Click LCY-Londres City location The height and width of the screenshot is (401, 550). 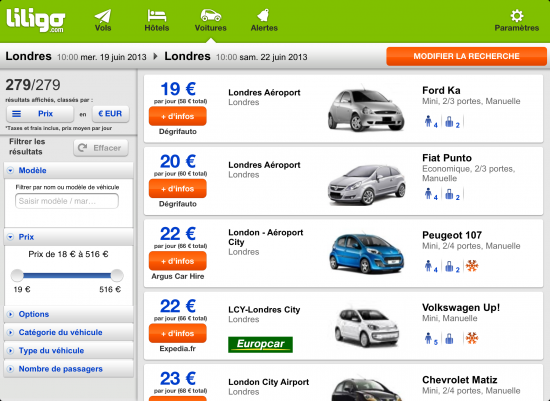click(x=264, y=310)
